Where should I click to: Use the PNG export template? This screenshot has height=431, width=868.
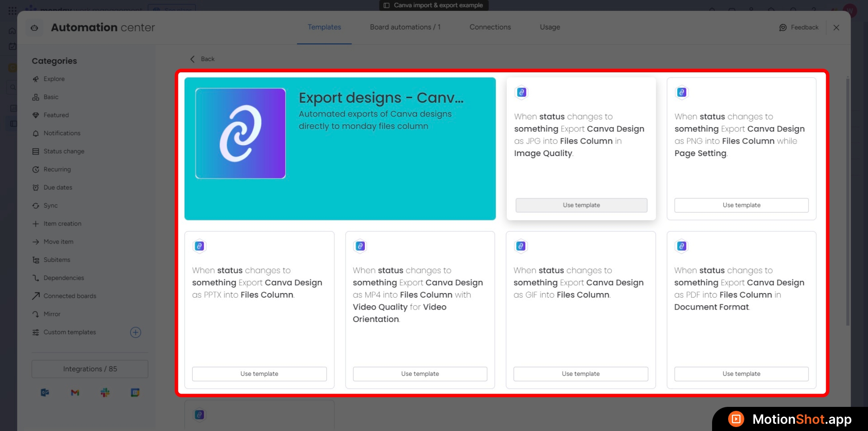click(x=741, y=205)
